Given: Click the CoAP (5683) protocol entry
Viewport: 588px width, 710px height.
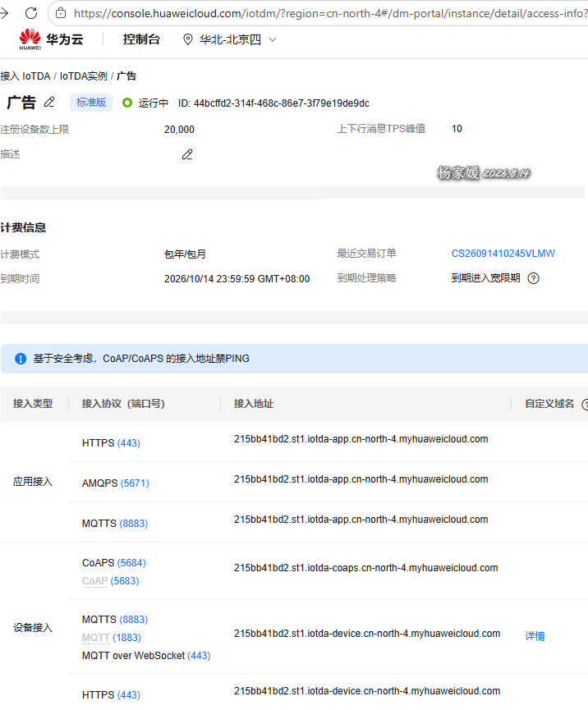Looking at the screenshot, I should (x=111, y=581).
